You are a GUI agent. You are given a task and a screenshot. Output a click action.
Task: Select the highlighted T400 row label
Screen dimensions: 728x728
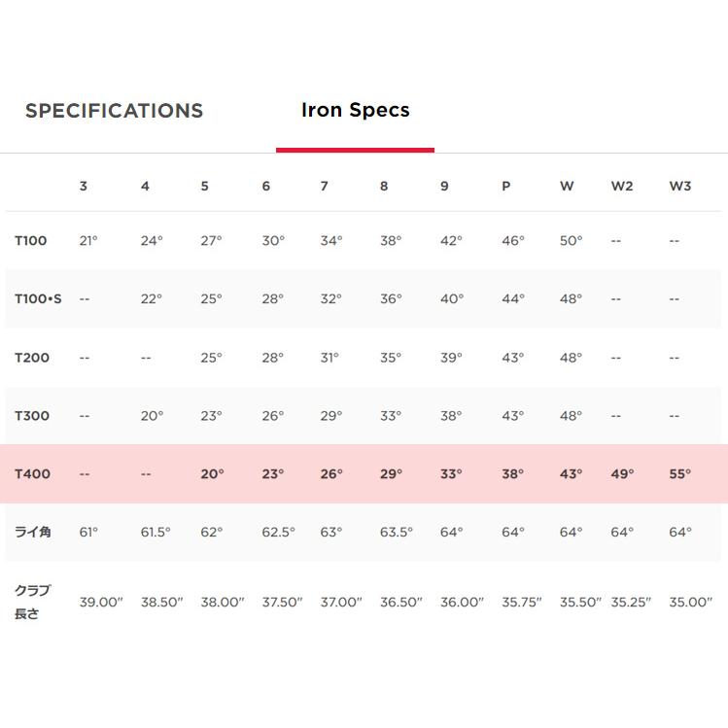(x=31, y=474)
